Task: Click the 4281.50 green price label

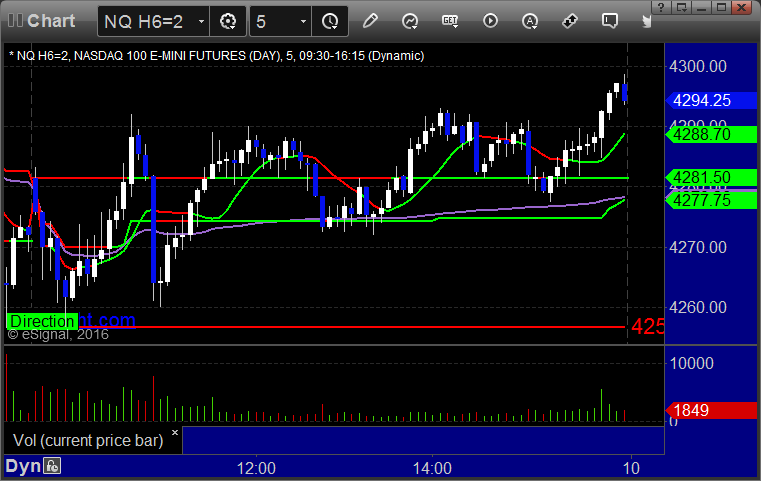Action: (711, 177)
